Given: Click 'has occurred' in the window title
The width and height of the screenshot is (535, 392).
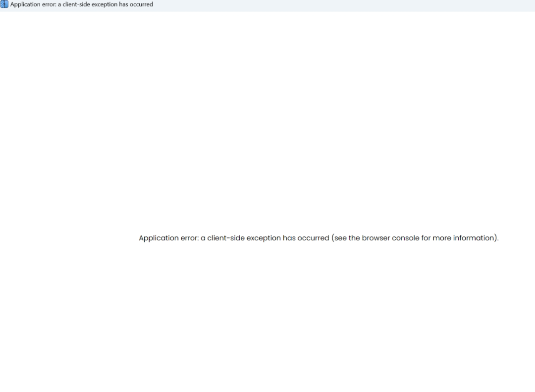Looking at the screenshot, I should pos(136,4).
